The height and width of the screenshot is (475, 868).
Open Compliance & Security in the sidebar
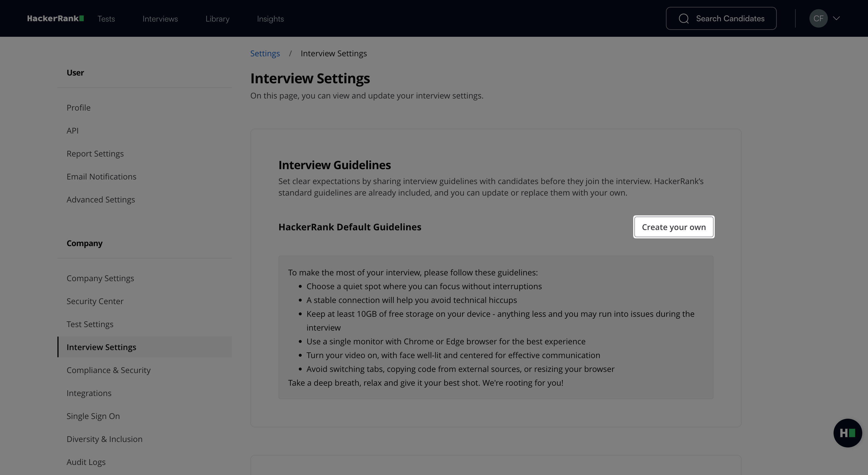[108, 370]
